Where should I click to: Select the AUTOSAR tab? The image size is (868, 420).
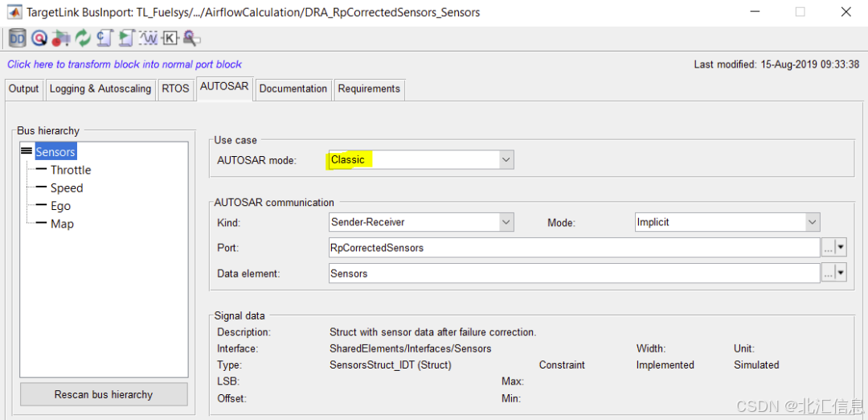tap(224, 88)
